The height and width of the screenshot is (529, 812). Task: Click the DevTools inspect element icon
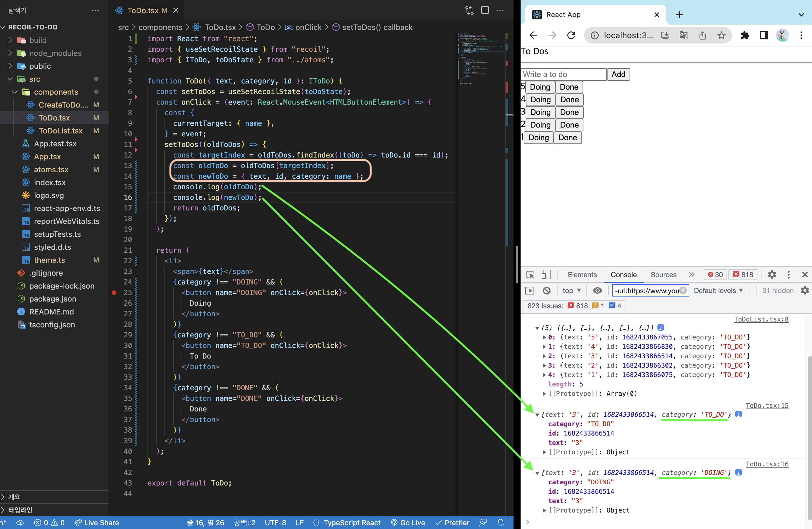tap(530, 275)
